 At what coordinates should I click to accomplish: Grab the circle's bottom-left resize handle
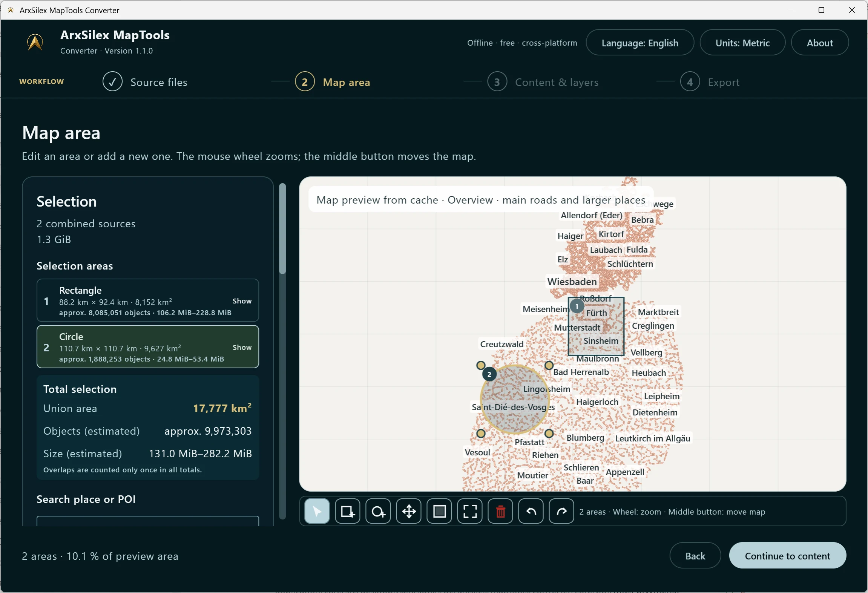[x=480, y=434]
